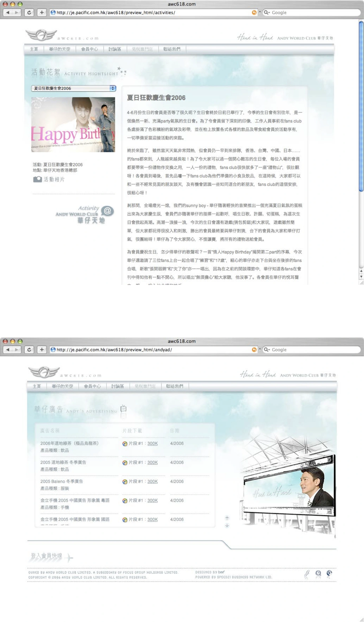Viewport: 364px width, 622px height.
Task: Download 300K clip for 2006年道地綠茶 ad
Action: (x=152, y=443)
